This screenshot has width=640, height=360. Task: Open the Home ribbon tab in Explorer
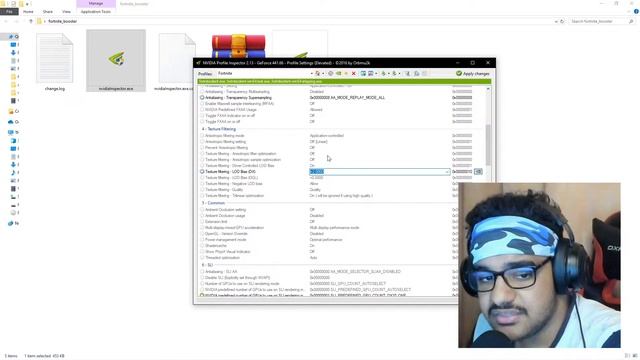pos(28,11)
